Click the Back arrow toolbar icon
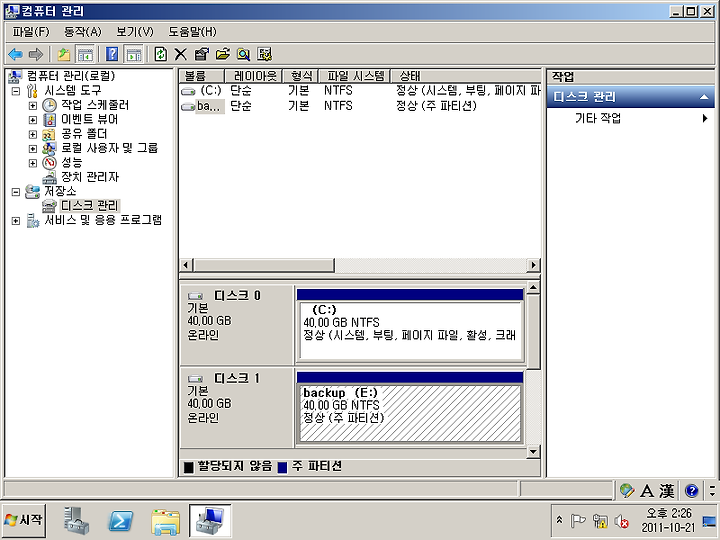 coord(15,54)
